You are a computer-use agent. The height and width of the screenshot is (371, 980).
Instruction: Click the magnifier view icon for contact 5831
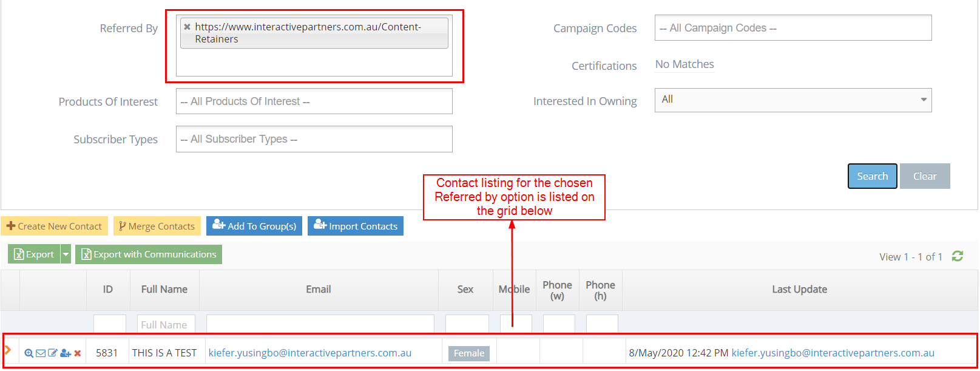coord(29,353)
